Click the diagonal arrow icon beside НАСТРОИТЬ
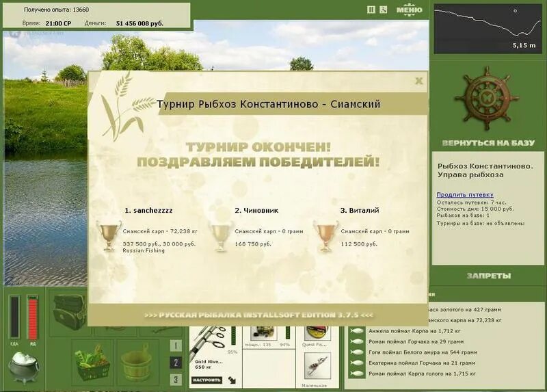Viewport: 547px width, 392px height. point(232,380)
